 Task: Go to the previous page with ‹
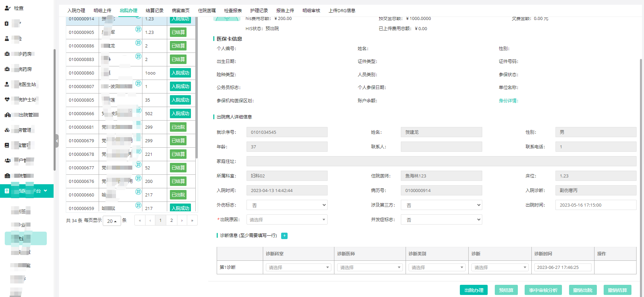tap(150, 220)
